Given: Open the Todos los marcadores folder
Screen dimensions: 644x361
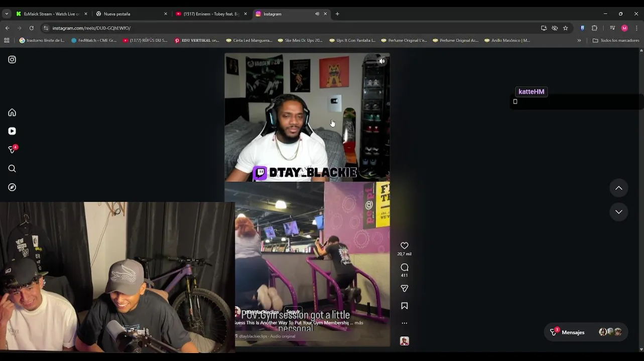Looking at the screenshot, I should pyautogui.click(x=616, y=41).
